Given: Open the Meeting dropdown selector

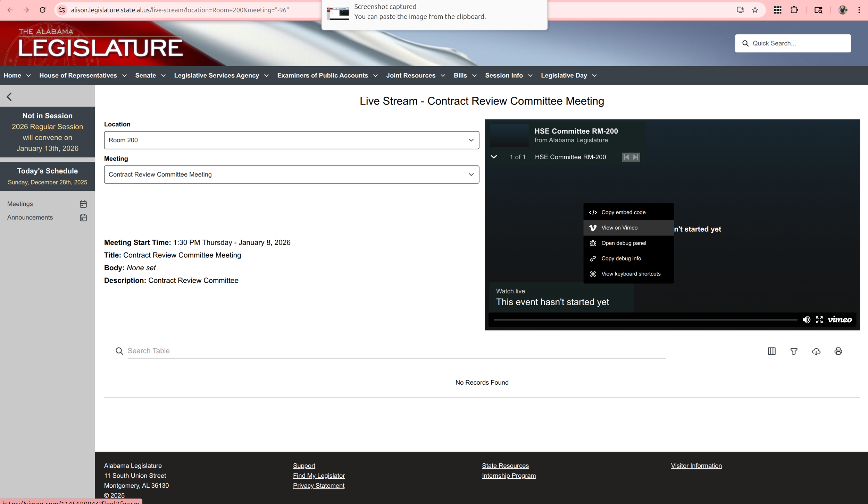Looking at the screenshot, I should coord(291,174).
